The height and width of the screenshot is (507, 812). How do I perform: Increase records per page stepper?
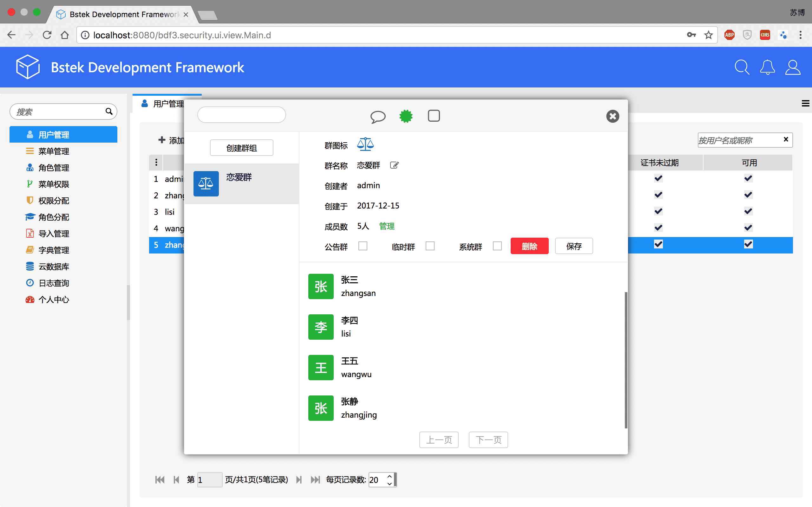click(x=389, y=476)
